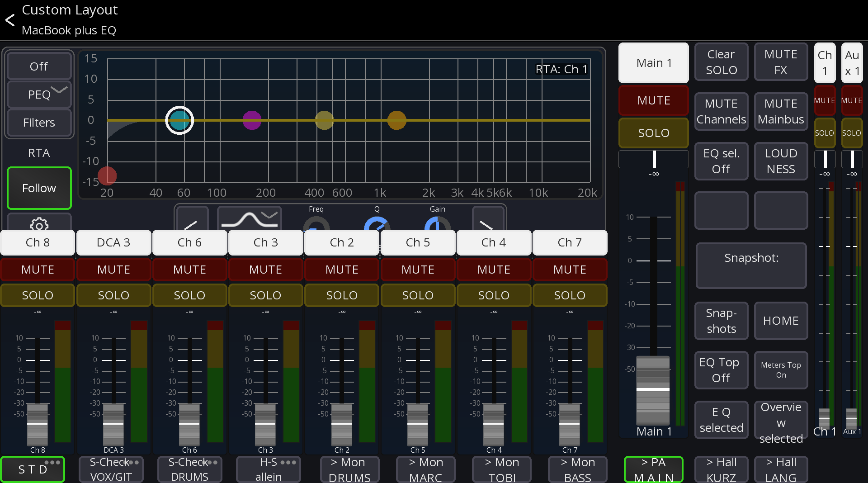The image size is (868, 483).
Task: Open options dots on S-Check DRUMS
Action: coord(210,462)
